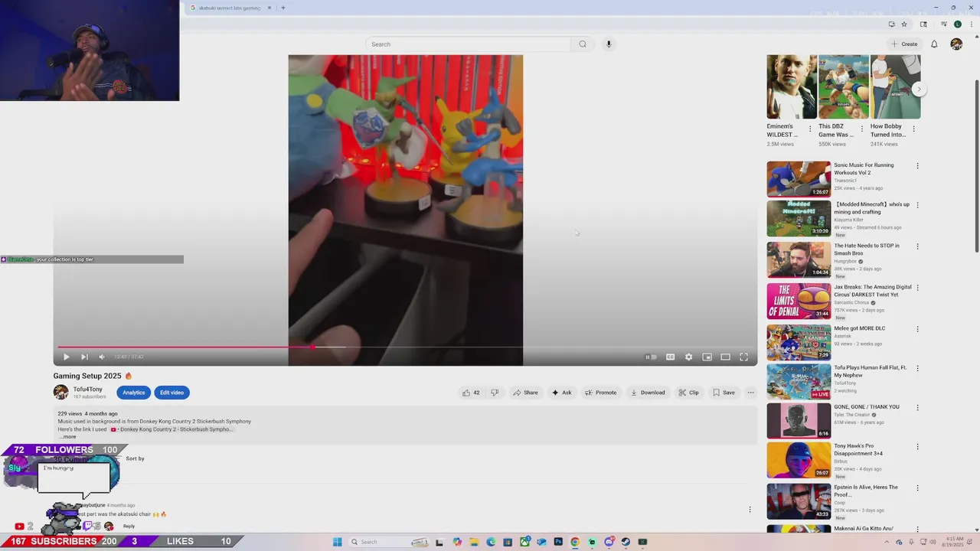Open GONE, GONE / THANK YOU video
The image size is (980, 551).
799,420
